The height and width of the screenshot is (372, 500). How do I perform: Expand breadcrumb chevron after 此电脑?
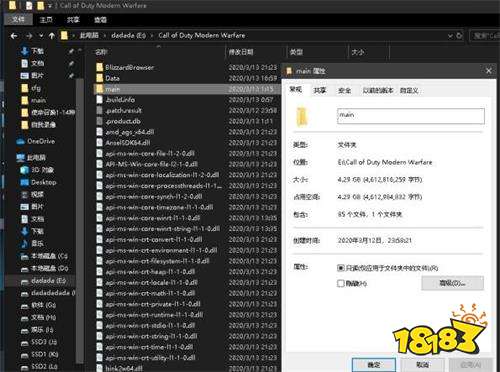click(105, 35)
